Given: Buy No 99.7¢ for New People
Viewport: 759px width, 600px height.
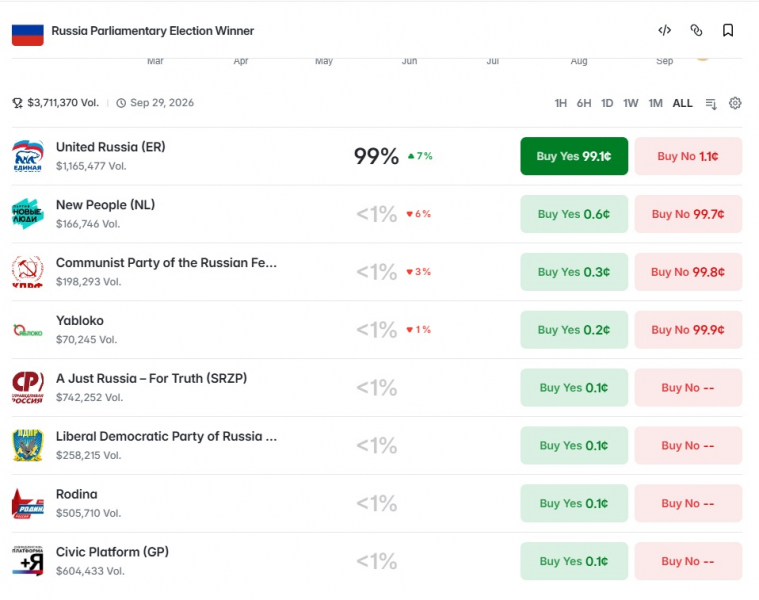Looking at the screenshot, I should pyautogui.click(x=688, y=214).
